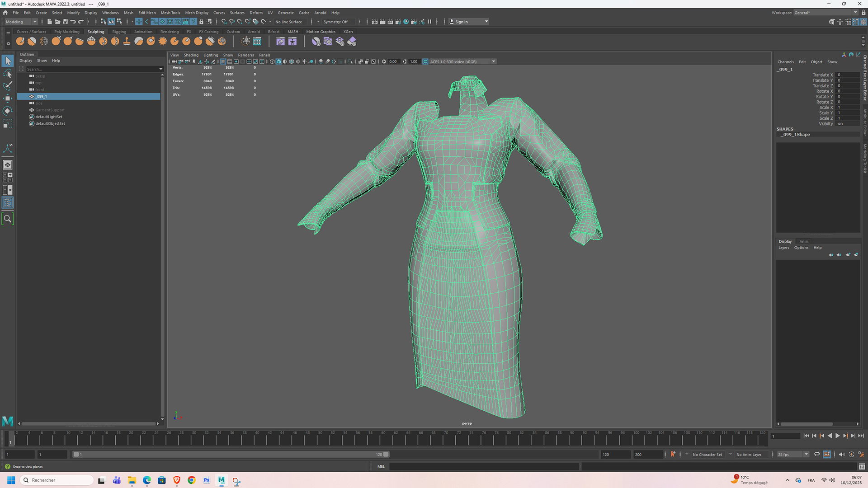Choose the Paint Selection tool

8,86
